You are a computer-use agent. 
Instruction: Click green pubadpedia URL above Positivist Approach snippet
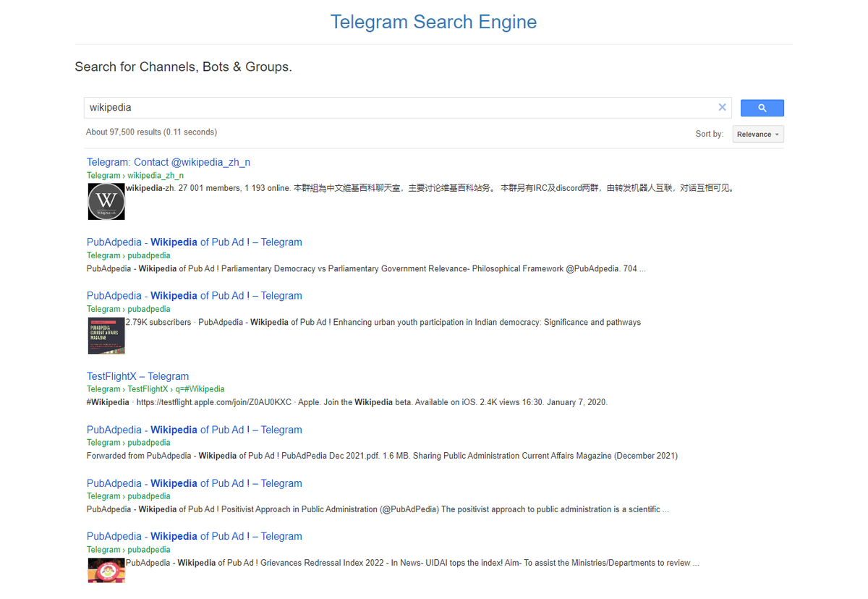[x=129, y=496]
